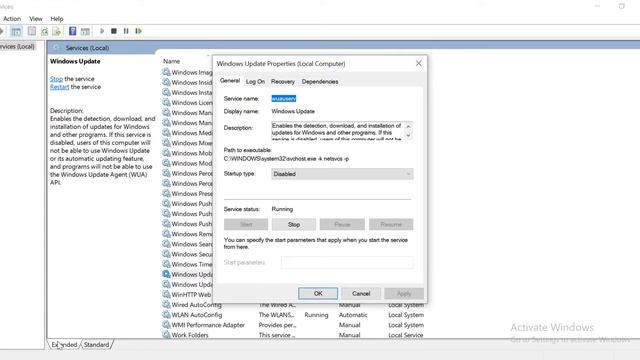Open the blue Help toolbar icon

click(72, 31)
